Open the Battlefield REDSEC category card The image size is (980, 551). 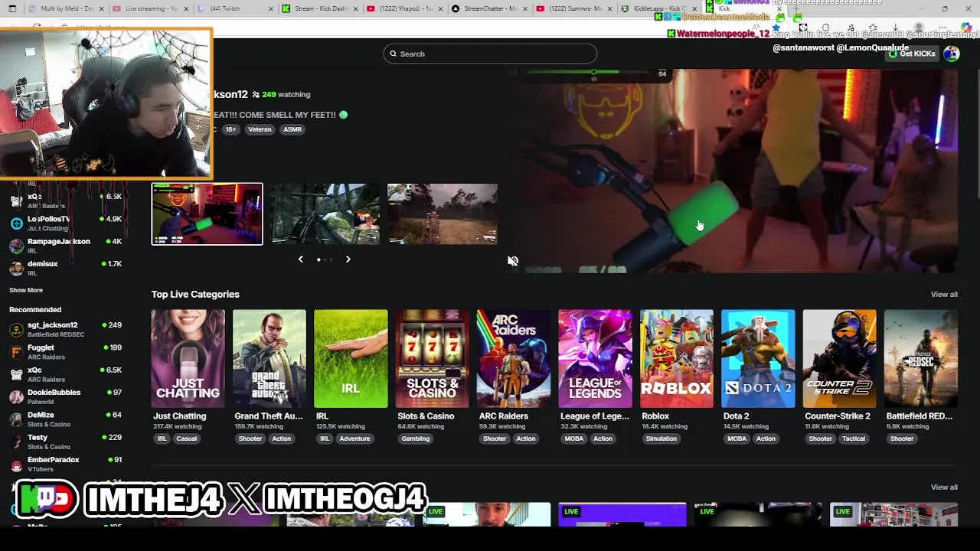pyautogui.click(x=921, y=358)
